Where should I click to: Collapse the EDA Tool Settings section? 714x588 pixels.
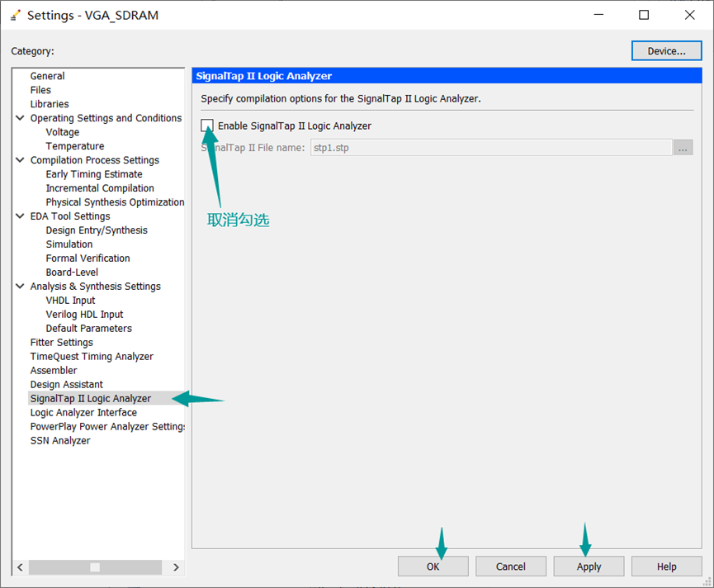coord(19,216)
